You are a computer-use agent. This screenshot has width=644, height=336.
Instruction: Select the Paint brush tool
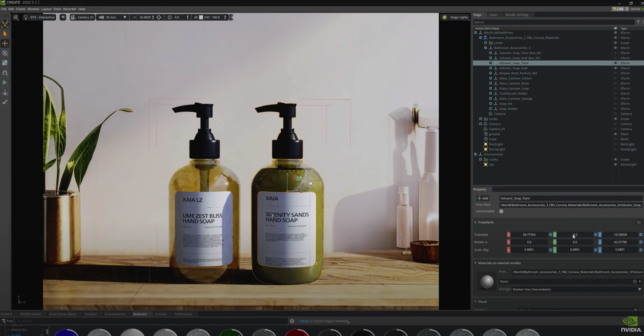pyautogui.click(x=5, y=102)
